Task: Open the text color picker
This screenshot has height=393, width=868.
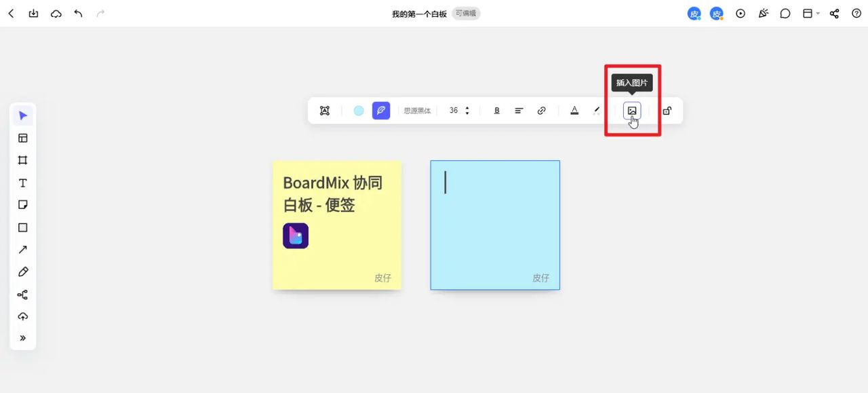Action: [x=574, y=111]
